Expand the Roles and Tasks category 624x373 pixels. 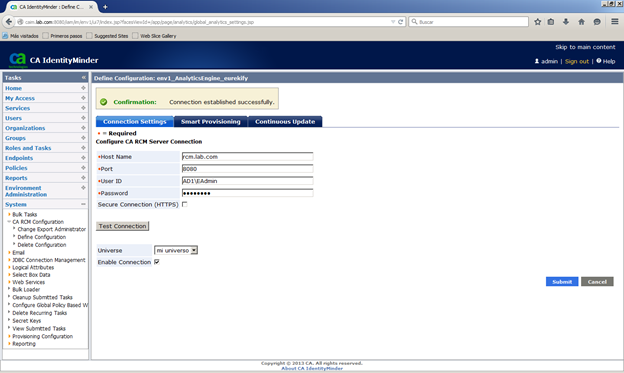(83, 148)
